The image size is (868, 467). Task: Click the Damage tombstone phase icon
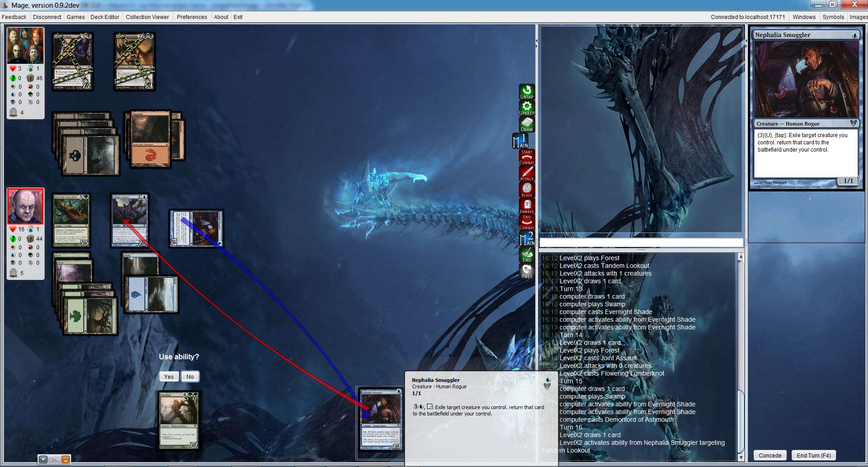click(x=527, y=206)
